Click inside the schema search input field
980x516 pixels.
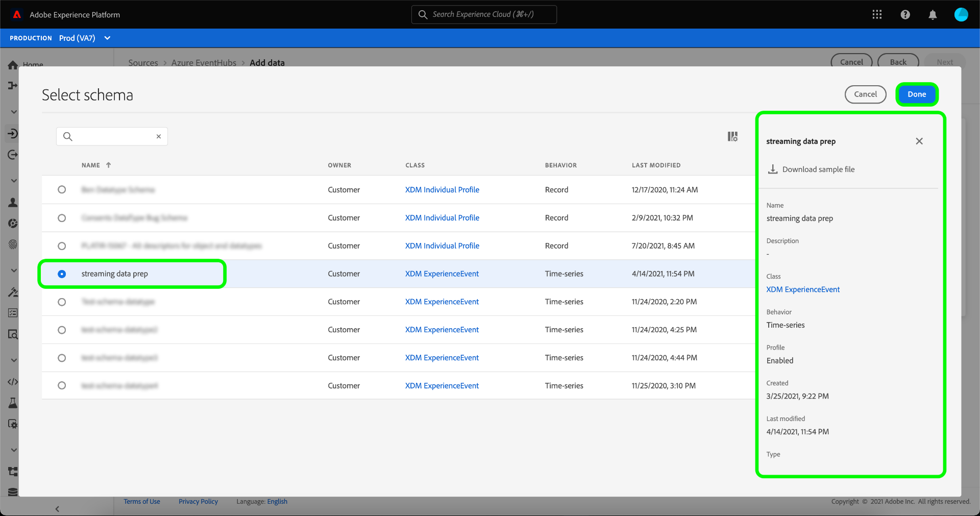(112, 136)
